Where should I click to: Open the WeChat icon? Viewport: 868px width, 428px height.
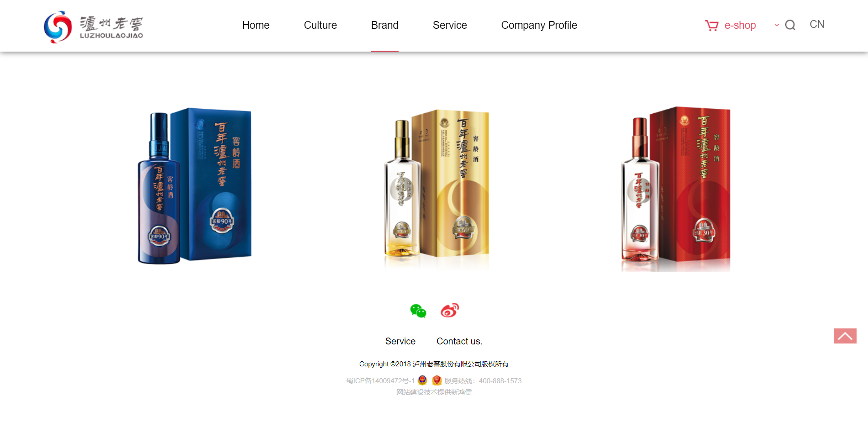[418, 311]
